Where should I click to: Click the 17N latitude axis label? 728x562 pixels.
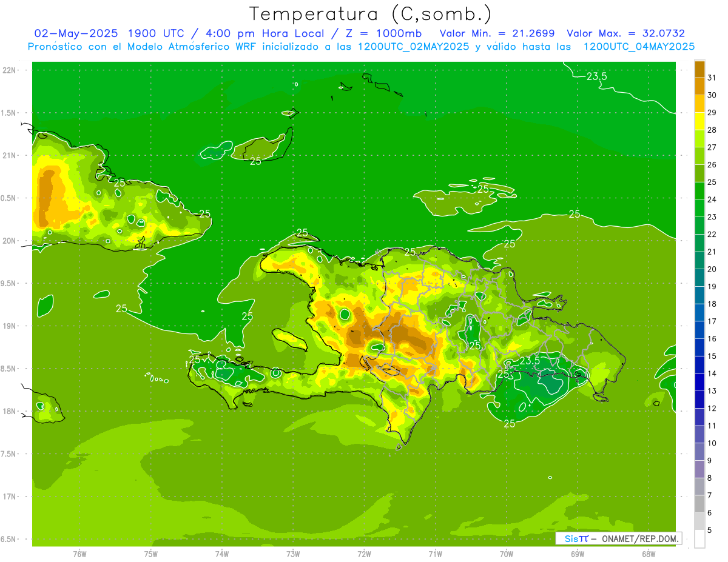10,497
